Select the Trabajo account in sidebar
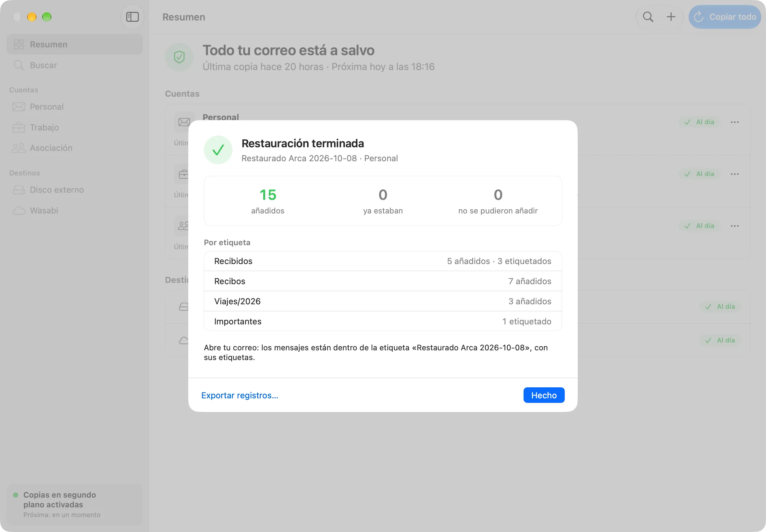766x532 pixels. 75,127
